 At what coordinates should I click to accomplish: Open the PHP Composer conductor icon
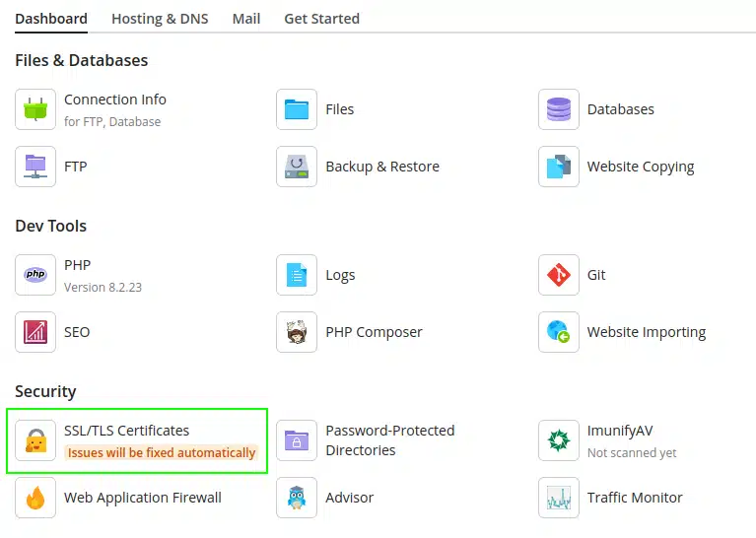click(297, 332)
